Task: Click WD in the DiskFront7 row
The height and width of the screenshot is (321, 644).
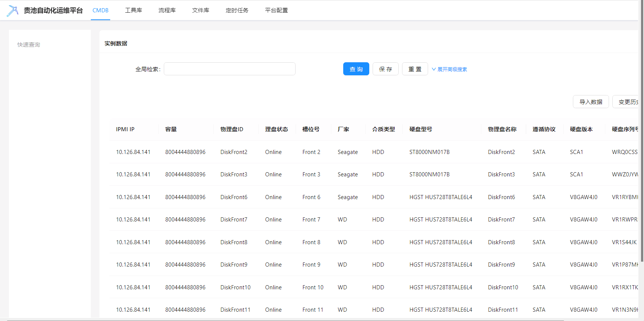Action: (342, 220)
